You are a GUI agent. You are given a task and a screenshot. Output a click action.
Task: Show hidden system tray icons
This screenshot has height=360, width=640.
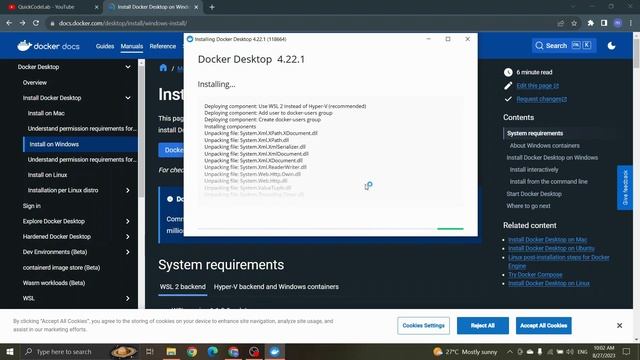pyautogui.click(x=510, y=351)
